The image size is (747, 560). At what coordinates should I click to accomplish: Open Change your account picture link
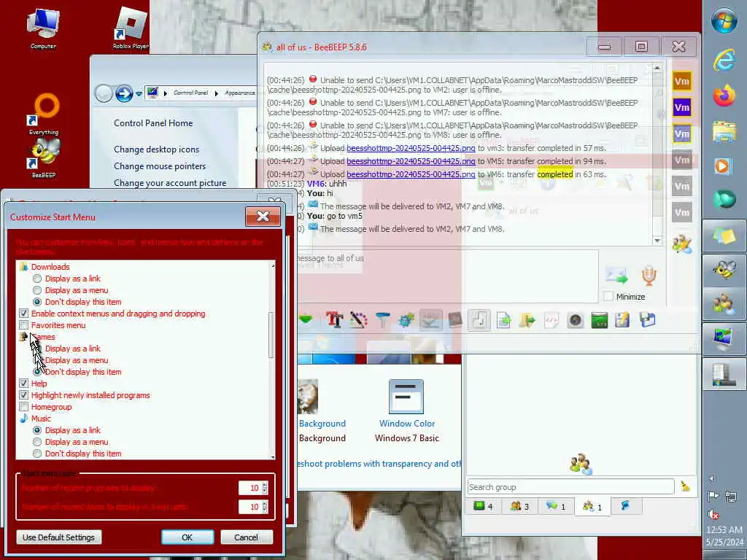(x=170, y=183)
